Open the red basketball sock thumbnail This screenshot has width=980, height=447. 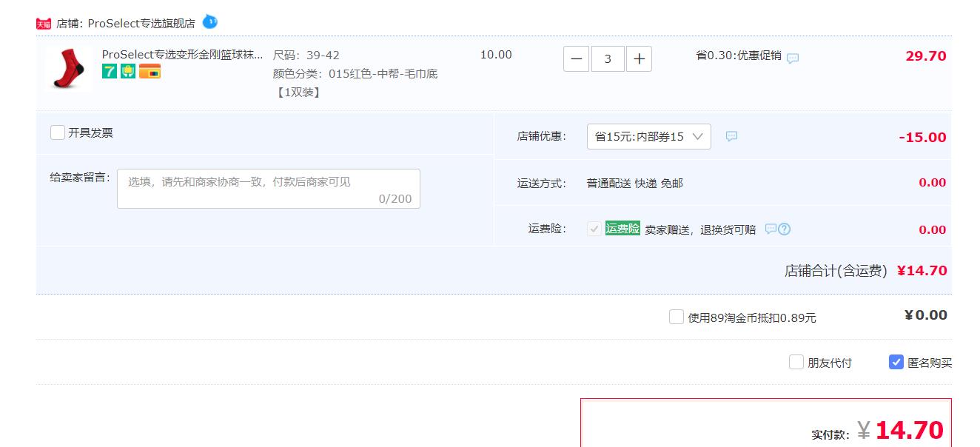coord(69,69)
